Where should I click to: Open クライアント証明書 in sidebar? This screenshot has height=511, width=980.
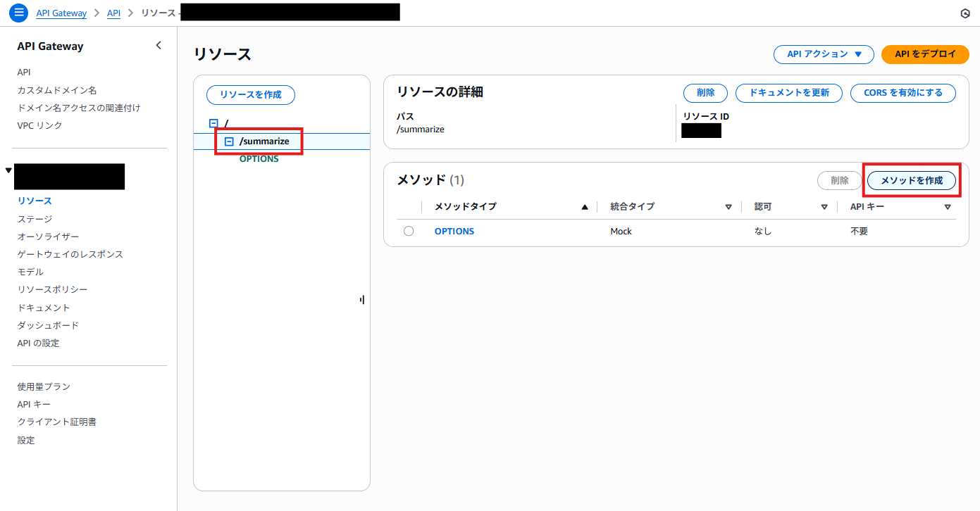57,422
